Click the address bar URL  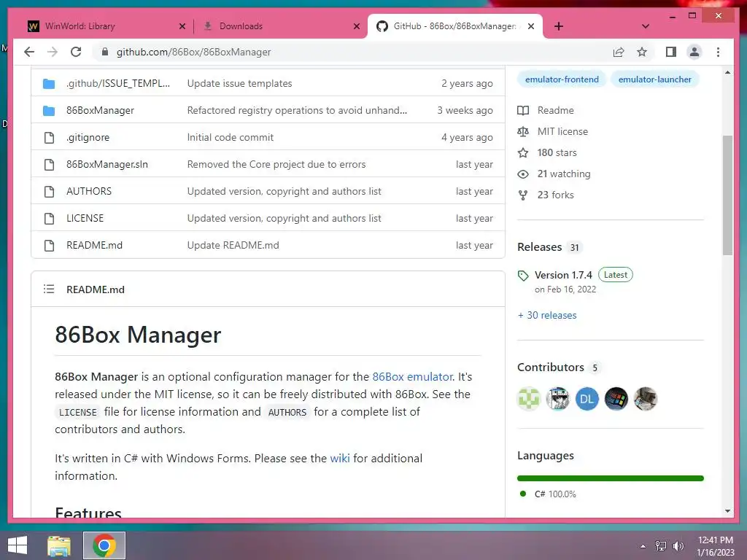[x=193, y=52]
